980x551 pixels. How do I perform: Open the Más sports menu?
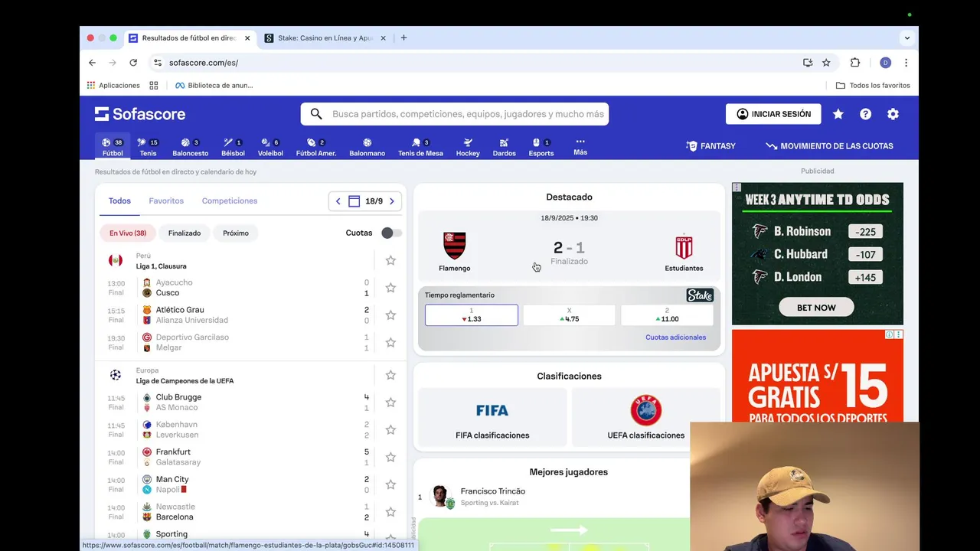[580, 146]
